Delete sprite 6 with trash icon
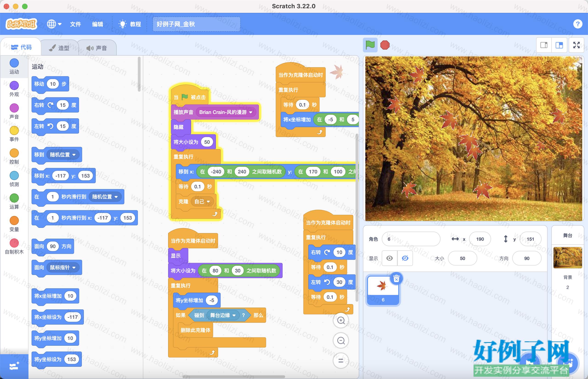588x379 pixels. 396,279
